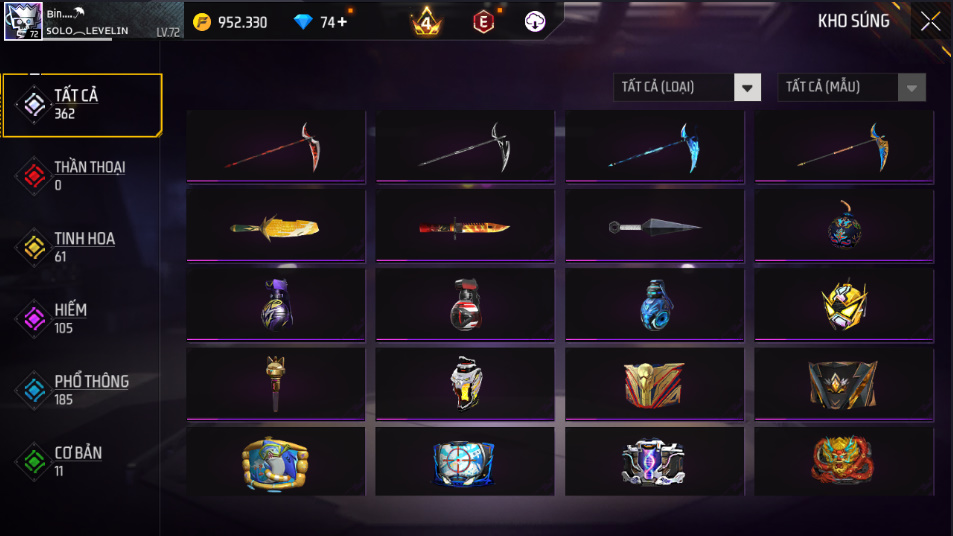Viewport: 953px width, 536px height.
Task: Open the cloud download icon
Action: 535,22
